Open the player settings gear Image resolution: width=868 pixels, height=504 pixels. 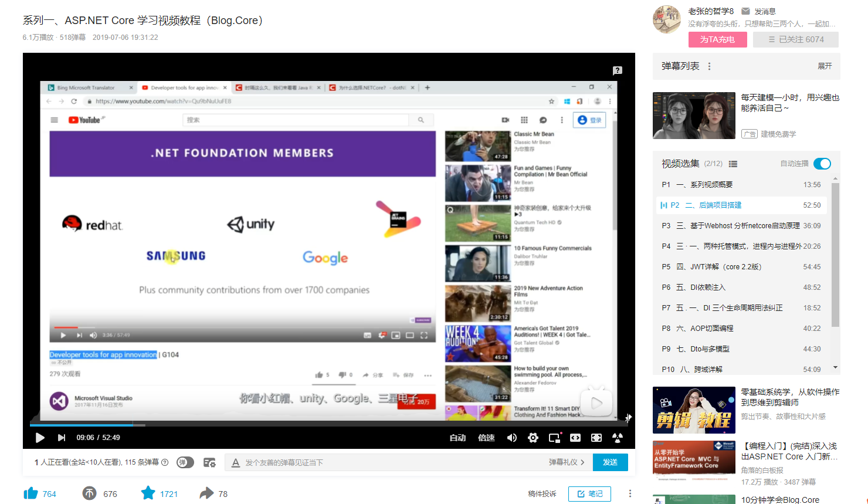pos(533,438)
